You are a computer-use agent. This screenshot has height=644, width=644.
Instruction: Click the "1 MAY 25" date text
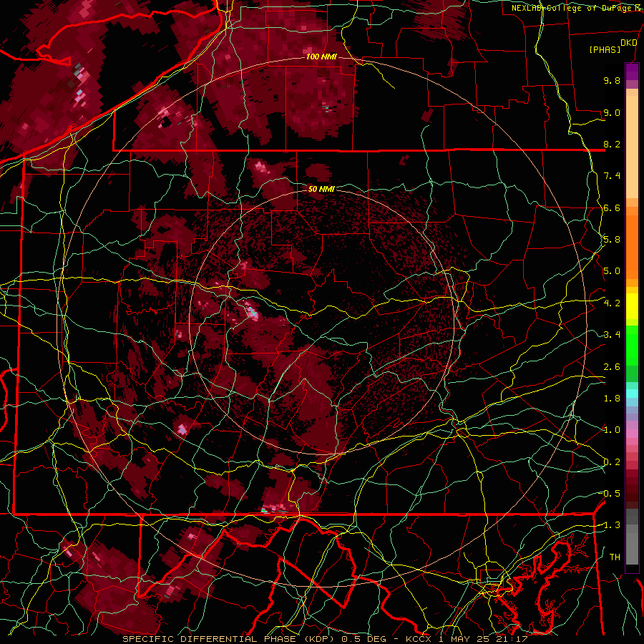tap(464, 639)
